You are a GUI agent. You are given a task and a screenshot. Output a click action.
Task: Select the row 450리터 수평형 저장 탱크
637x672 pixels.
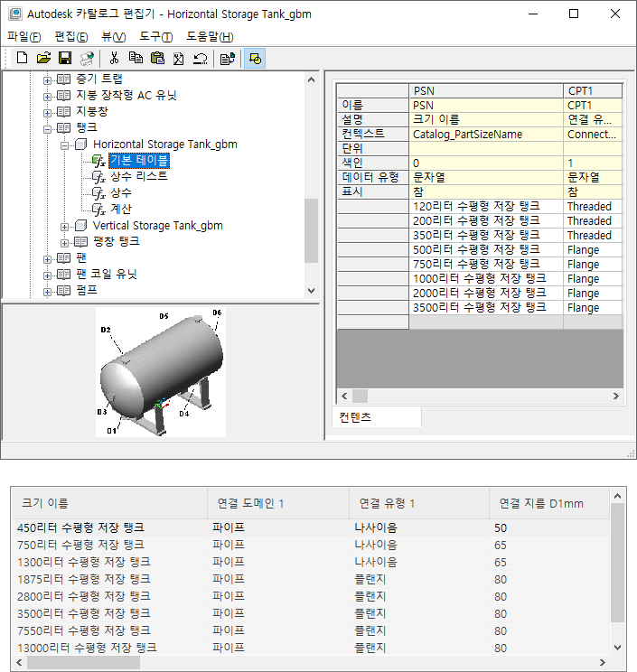310,527
